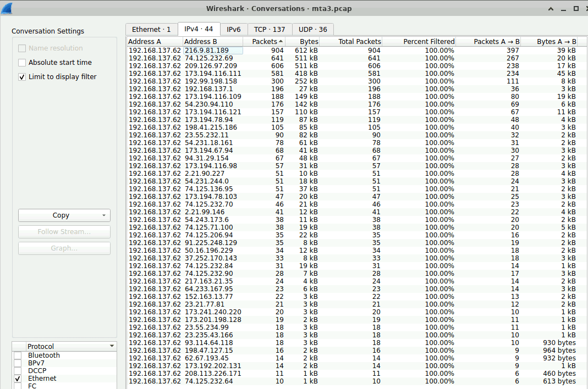The width and height of the screenshot is (588, 389).
Task: Open the Copy dropdown arrow
Action: coord(104,215)
